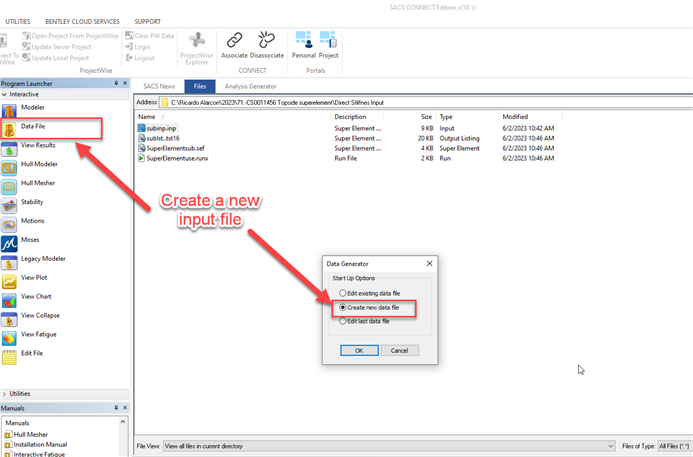This screenshot has height=457, width=693.
Task: Open the Edit File notepad icon
Action: coord(9,357)
